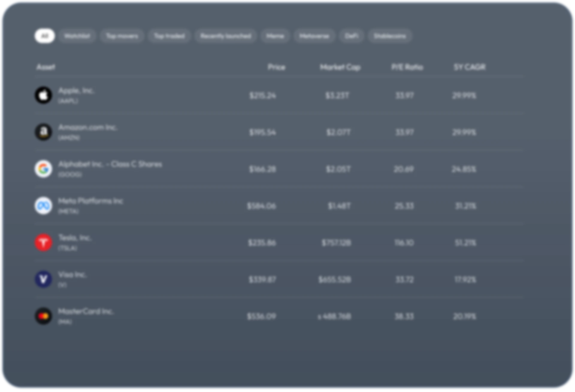Sort by the 5Y CAGR column
The width and height of the screenshot is (575, 392).
(x=469, y=67)
